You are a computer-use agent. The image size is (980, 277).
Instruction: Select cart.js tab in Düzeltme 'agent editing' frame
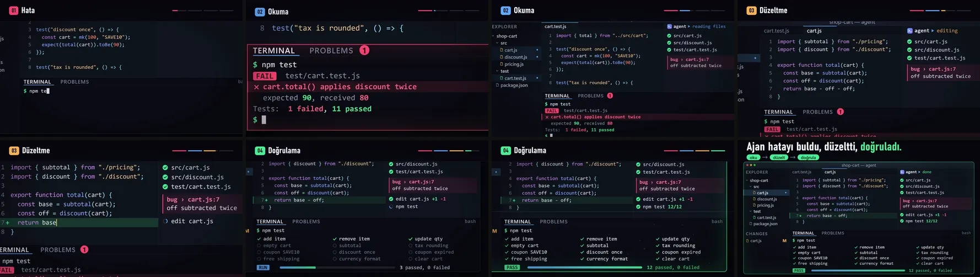click(x=814, y=31)
